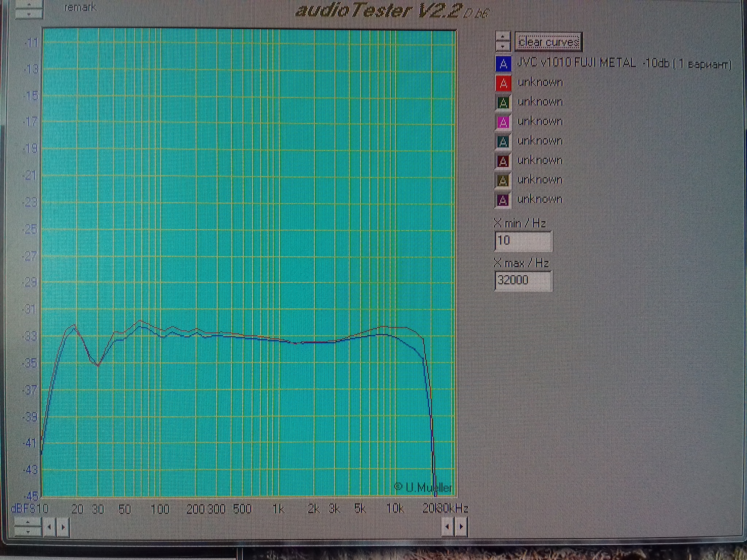Click the X min / Hz field

tap(523, 241)
